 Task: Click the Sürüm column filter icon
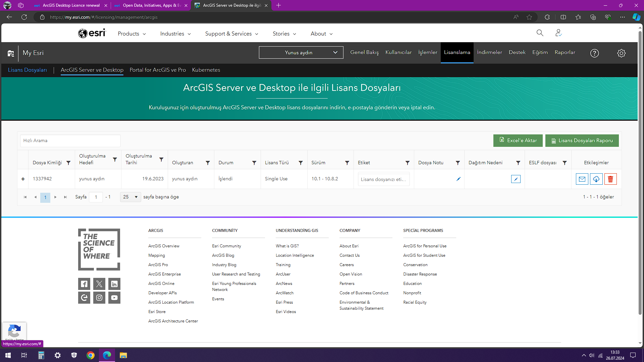[347, 163]
